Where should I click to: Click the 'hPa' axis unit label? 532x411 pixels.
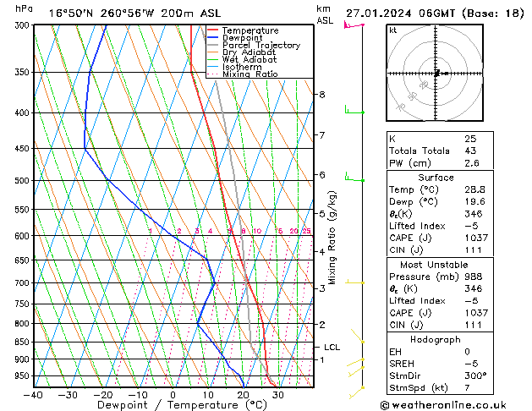24,8
